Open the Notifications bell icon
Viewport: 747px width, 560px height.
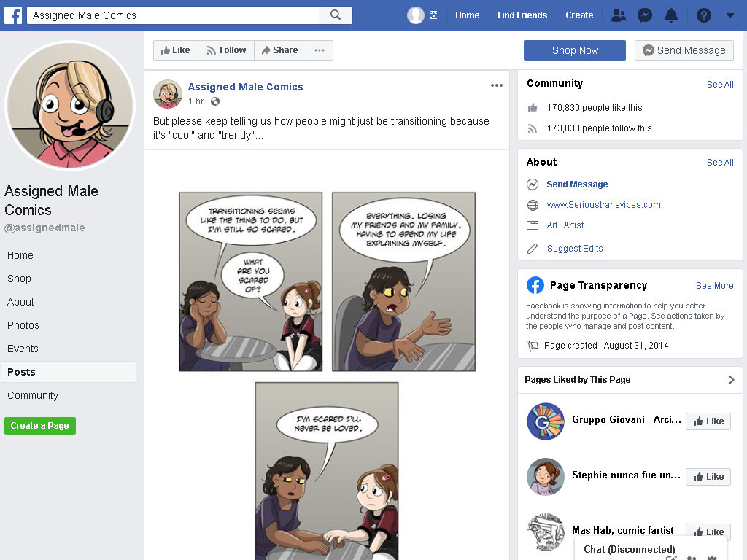point(671,15)
